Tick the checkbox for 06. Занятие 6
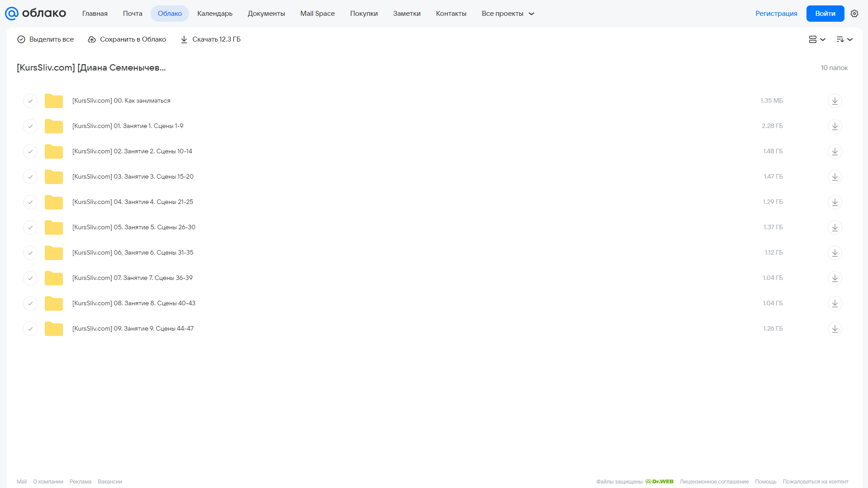Image resolution: width=868 pixels, height=488 pixels. click(x=30, y=253)
